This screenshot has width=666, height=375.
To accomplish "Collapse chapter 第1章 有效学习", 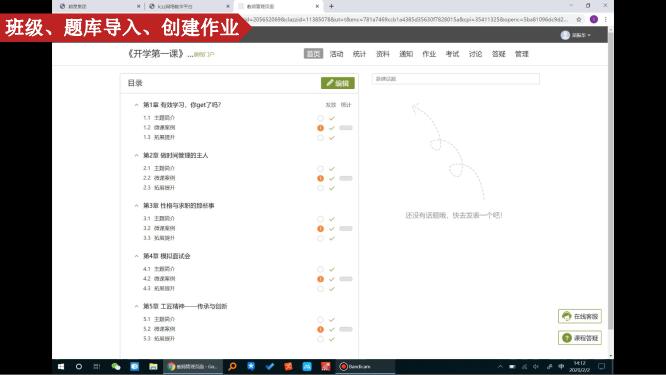I will [x=136, y=105].
